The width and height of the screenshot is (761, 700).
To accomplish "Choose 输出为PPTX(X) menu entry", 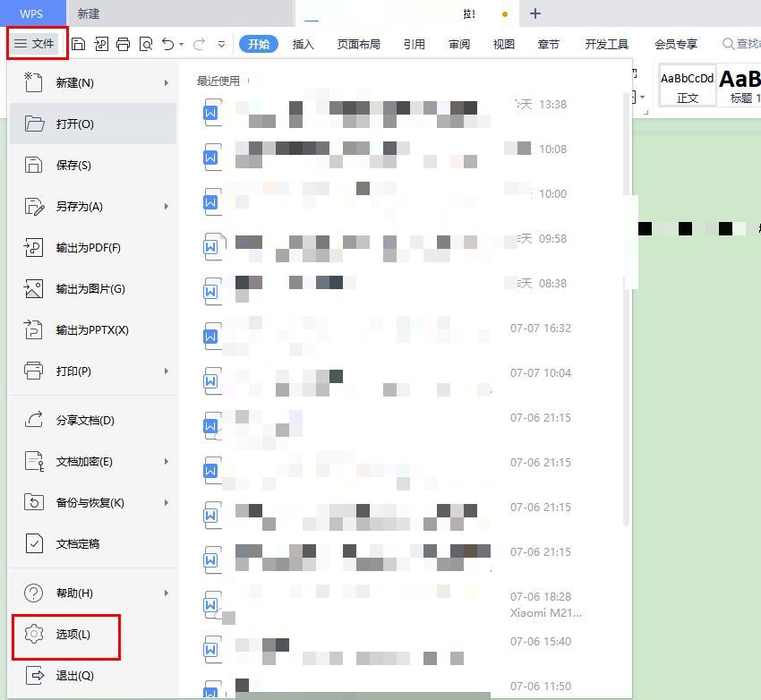I will pos(93,330).
